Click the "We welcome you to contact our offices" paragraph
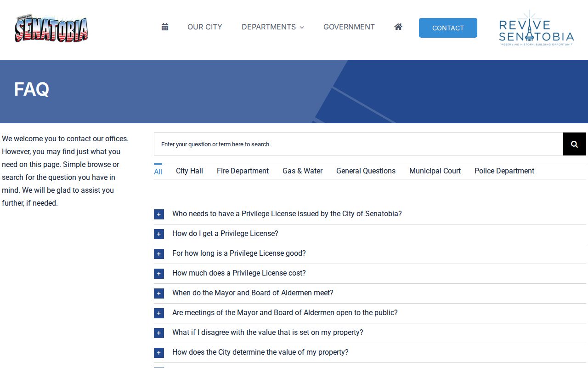 65,171
